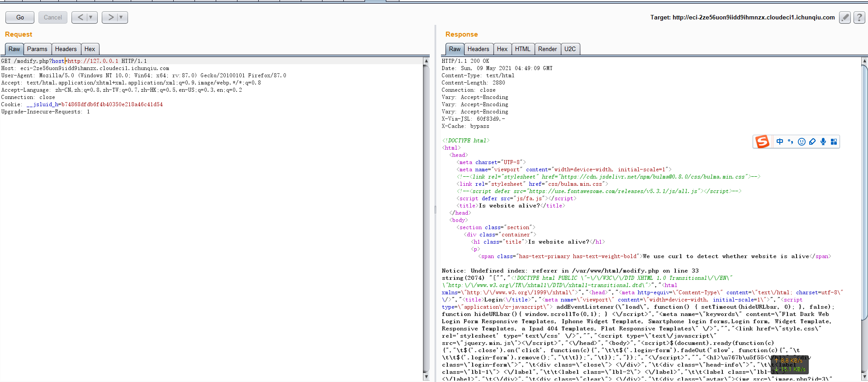Click the request pane scroll-up arrow
The width and height of the screenshot is (868, 382).
coord(426,61)
